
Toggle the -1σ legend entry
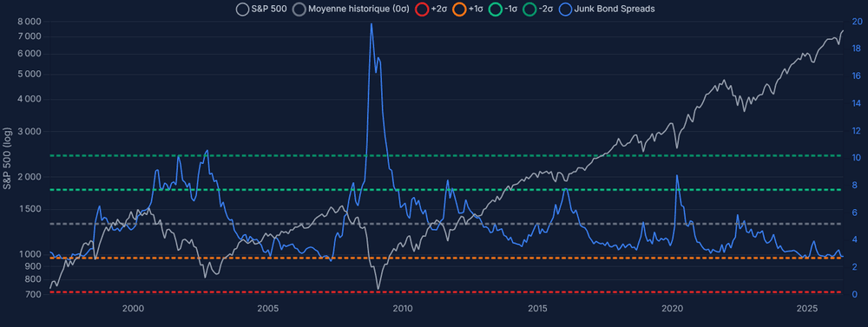coord(504,9)
